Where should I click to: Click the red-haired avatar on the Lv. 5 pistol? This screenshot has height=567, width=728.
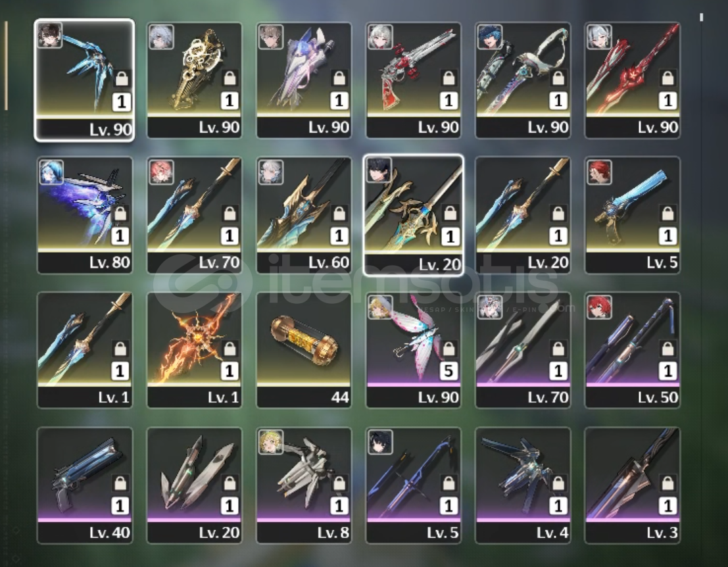[x=599, y=172]
